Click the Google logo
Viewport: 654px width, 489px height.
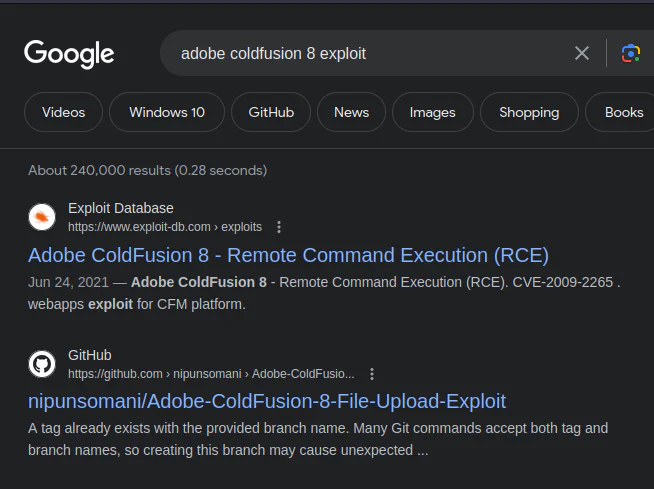coord(69,54)
